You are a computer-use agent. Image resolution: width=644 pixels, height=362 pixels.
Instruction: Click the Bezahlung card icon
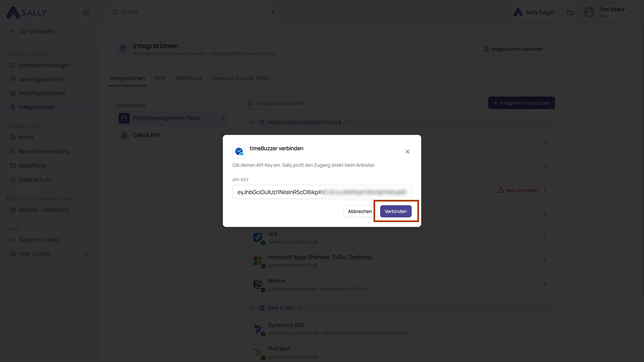pyautogui.click(x=13, y=165)
